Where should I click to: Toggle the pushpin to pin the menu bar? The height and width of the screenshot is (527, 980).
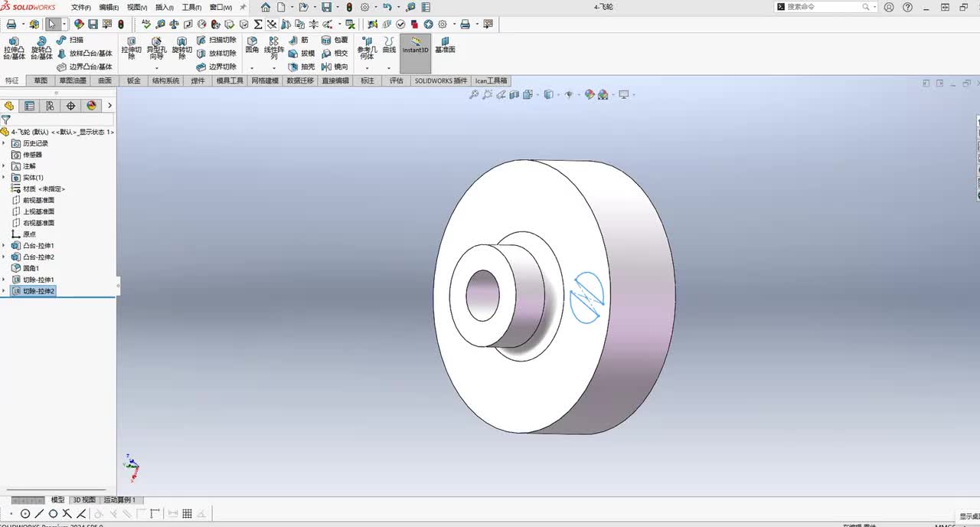[x=243, y=7]
